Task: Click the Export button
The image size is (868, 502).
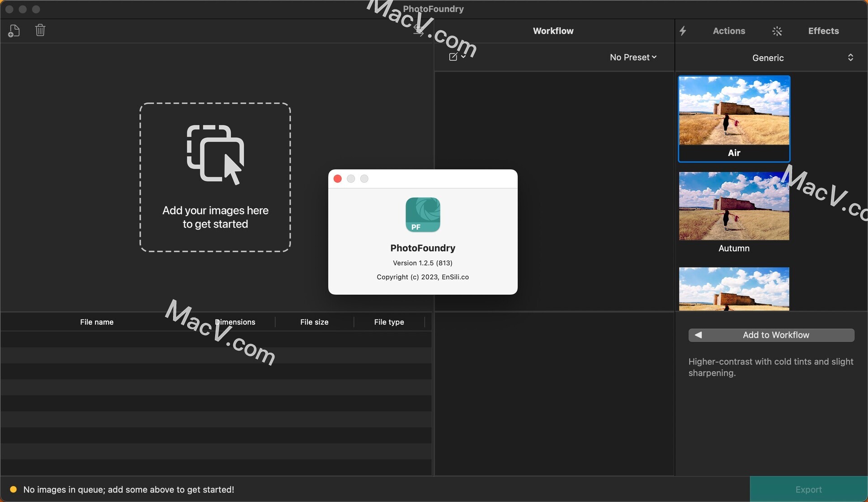Action: click(808, 489)
